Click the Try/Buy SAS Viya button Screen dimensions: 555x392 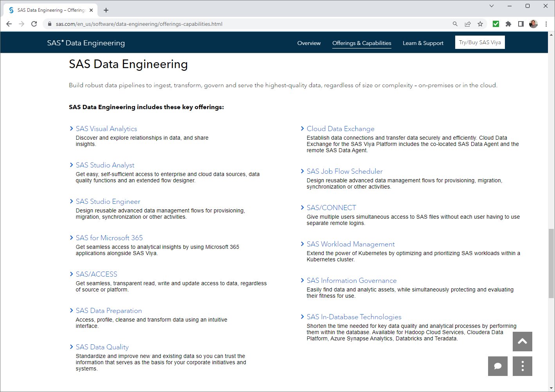480,42
